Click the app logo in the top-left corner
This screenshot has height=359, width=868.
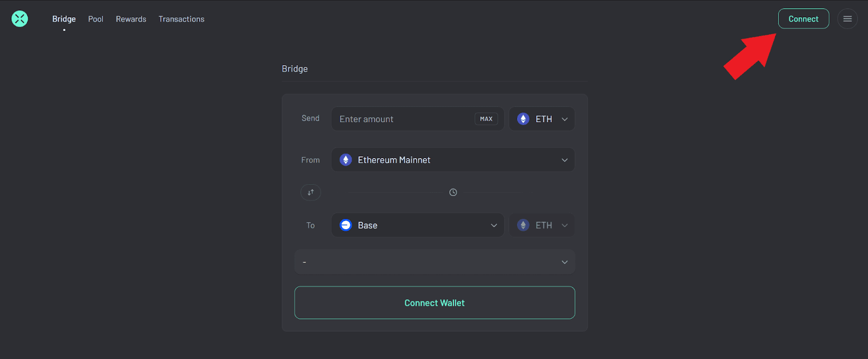click(20, 18)
